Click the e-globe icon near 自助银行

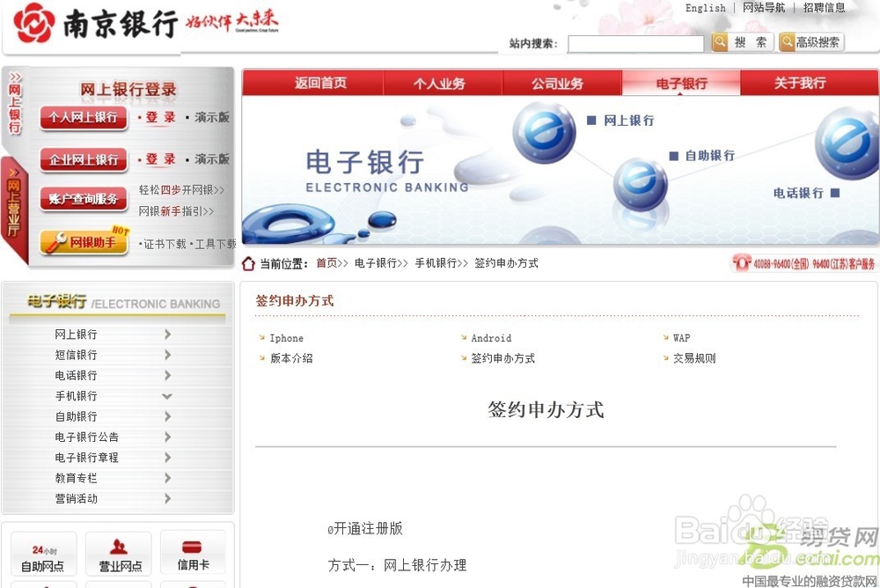[640, 184]
